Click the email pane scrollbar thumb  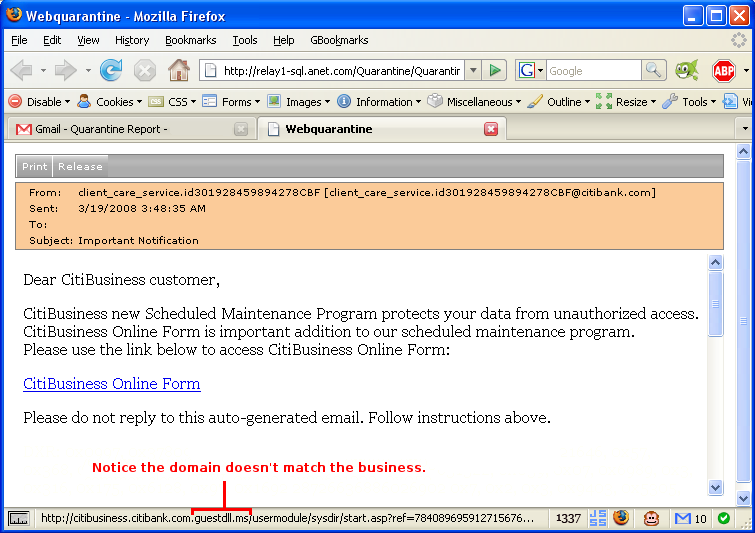[x=716, y=304]
